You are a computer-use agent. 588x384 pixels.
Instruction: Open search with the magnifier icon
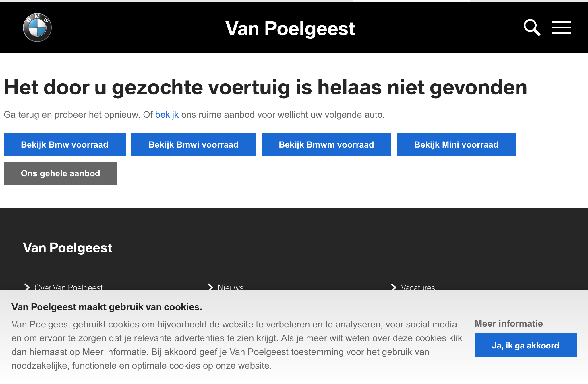click(x=532, y=28)
